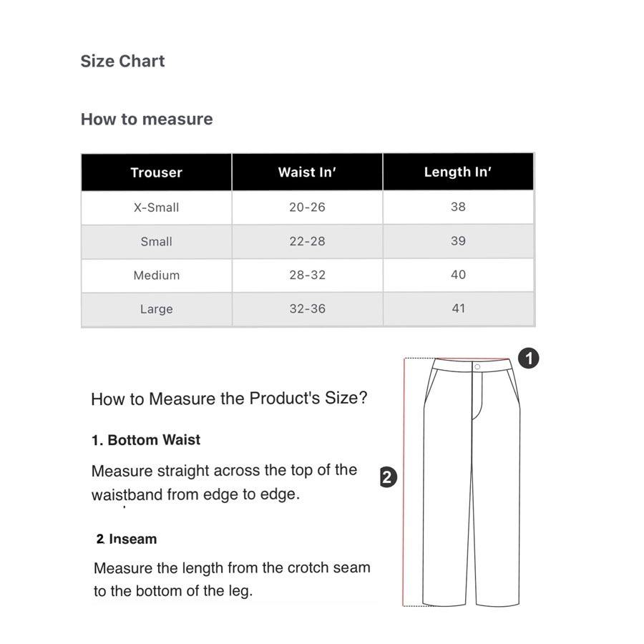Pick the Large size row label
Viewport: 644px width, 644px height.
[x=156, y=309]
